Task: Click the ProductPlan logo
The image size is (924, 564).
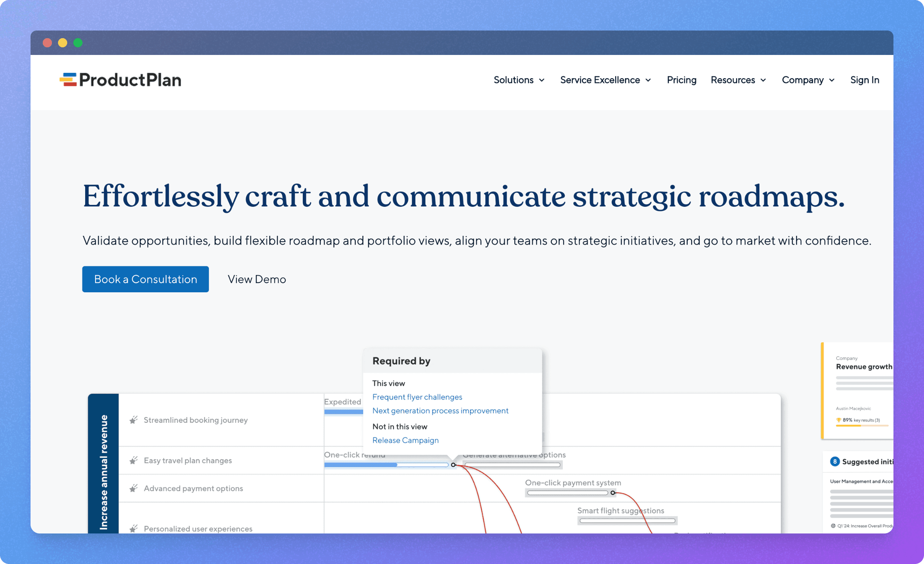Action: [x=121, y=79]
